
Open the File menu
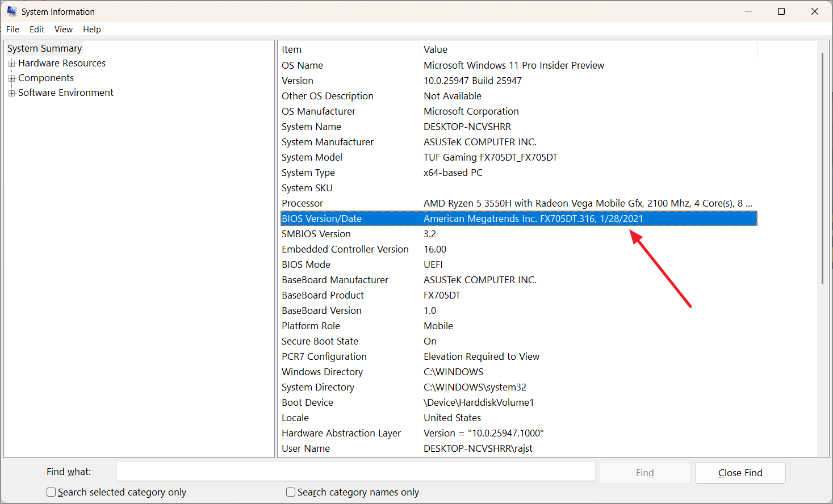[x=12, y=29]
